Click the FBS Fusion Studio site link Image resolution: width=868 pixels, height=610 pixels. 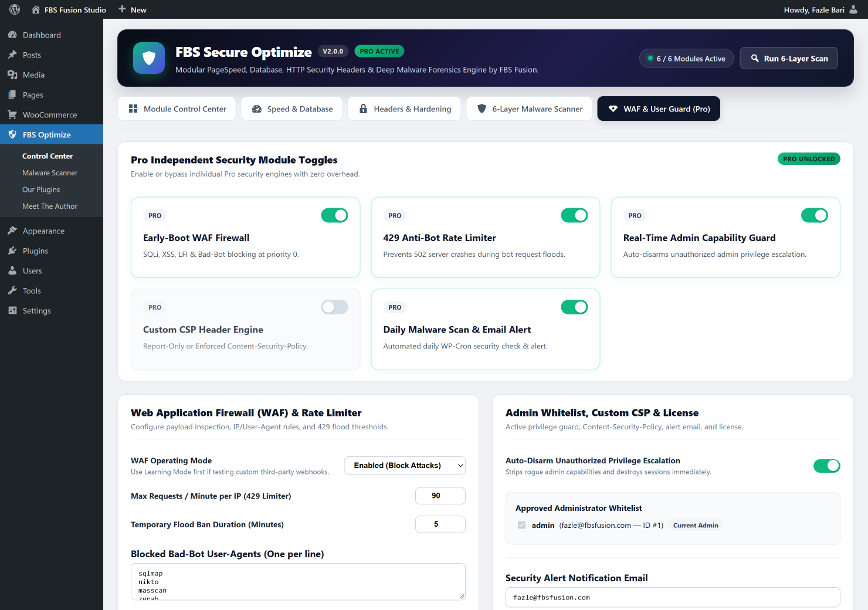click(69, 9)
